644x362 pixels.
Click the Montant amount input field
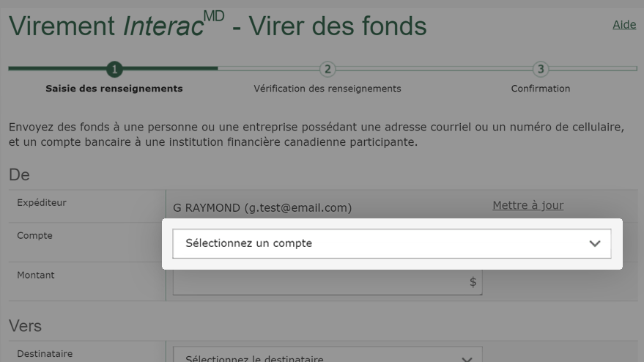coord(327,282)
